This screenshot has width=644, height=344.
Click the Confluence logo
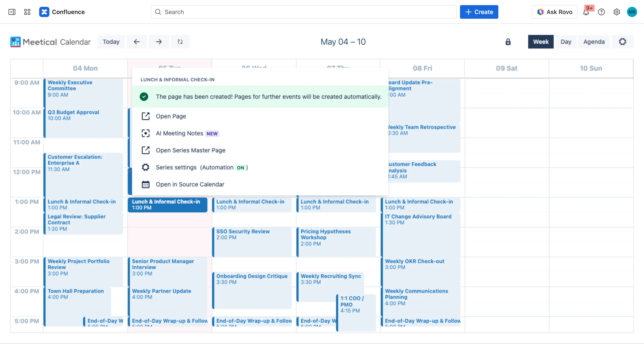point(62,12)
